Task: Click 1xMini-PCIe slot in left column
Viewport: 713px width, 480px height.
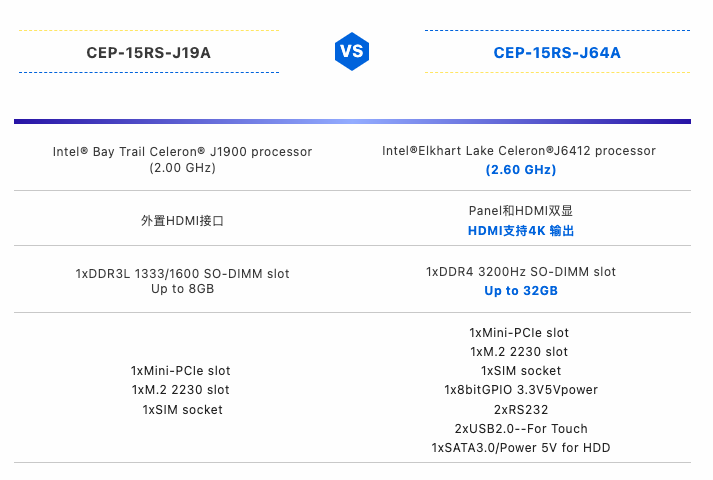Action: click(181, 371)
